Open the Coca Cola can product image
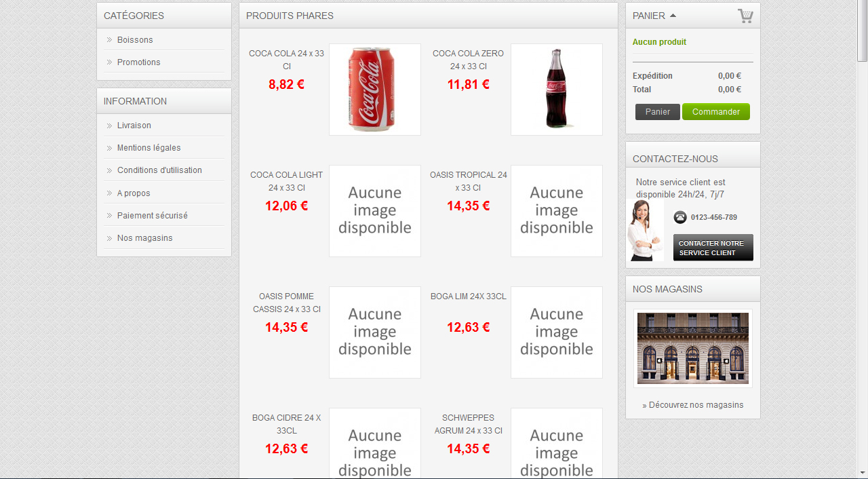The image size is (868, 479). [375, 90]
